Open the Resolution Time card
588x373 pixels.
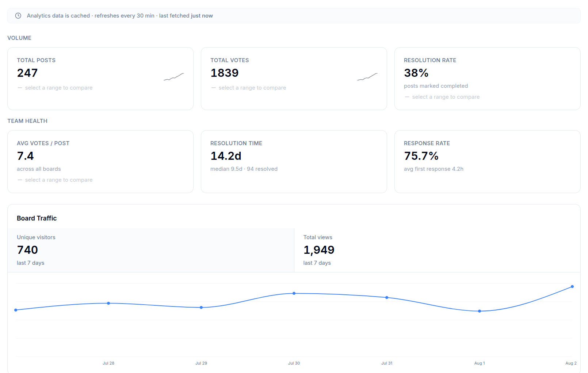coord(294,162)
